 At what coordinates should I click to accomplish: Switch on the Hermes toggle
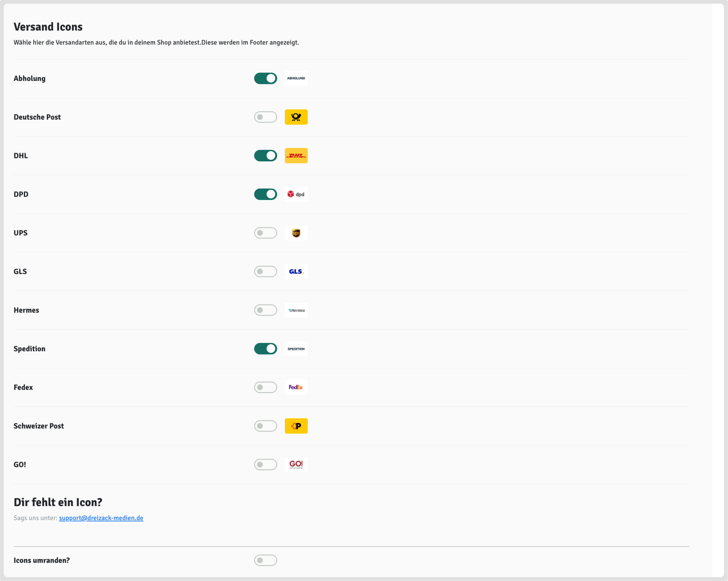pos(265,310)
